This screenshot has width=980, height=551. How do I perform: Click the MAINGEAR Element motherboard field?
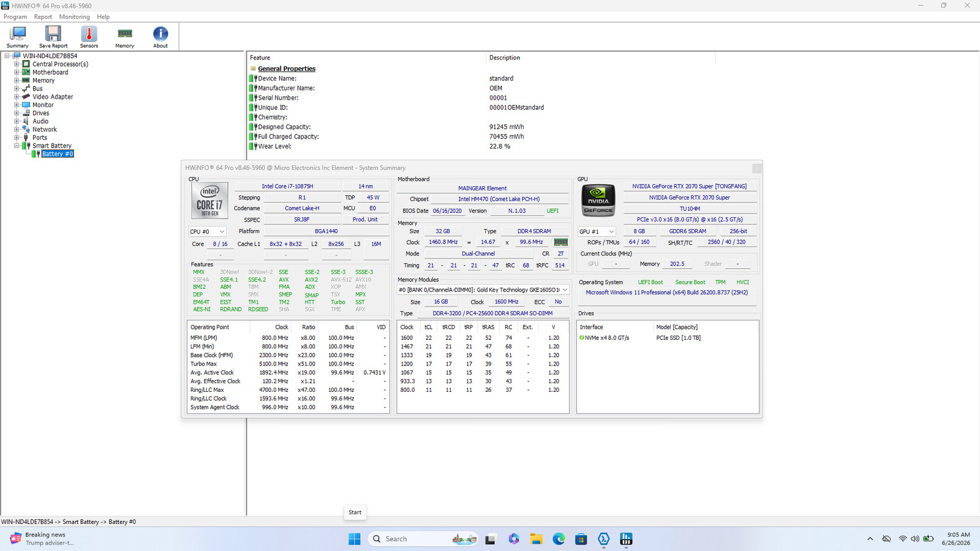(x=483, y=189)
